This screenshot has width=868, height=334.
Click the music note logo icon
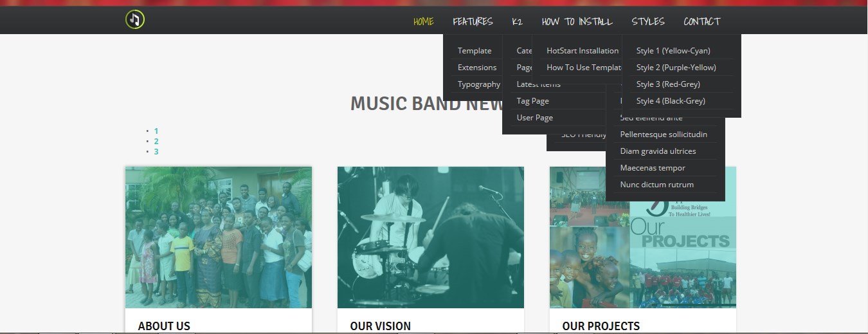click(135, 20)
